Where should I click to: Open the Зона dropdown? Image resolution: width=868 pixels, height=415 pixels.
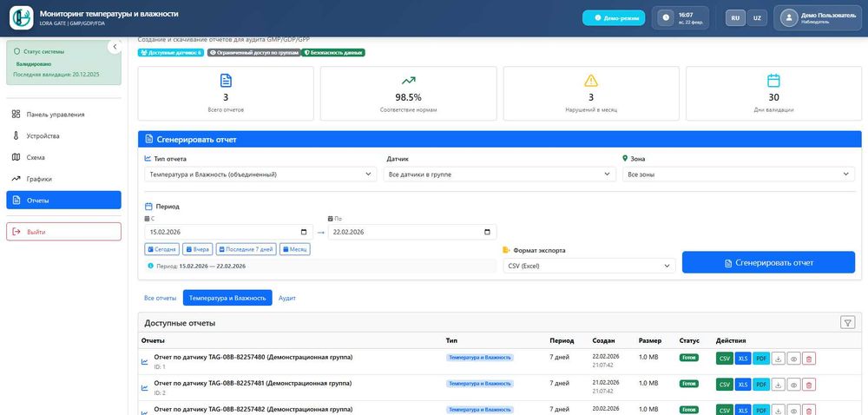tap(739, 175)
